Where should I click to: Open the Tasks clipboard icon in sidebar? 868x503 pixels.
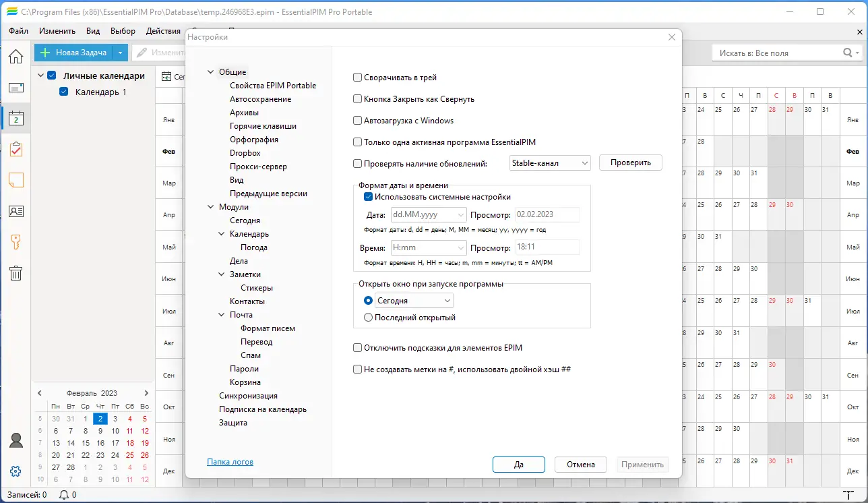point(16,149)
